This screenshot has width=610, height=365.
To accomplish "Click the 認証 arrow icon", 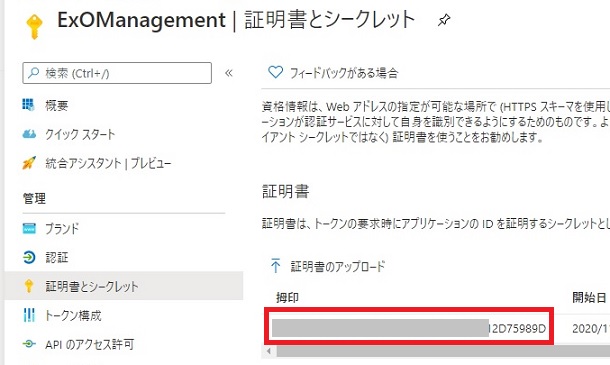I will [29, 257].
